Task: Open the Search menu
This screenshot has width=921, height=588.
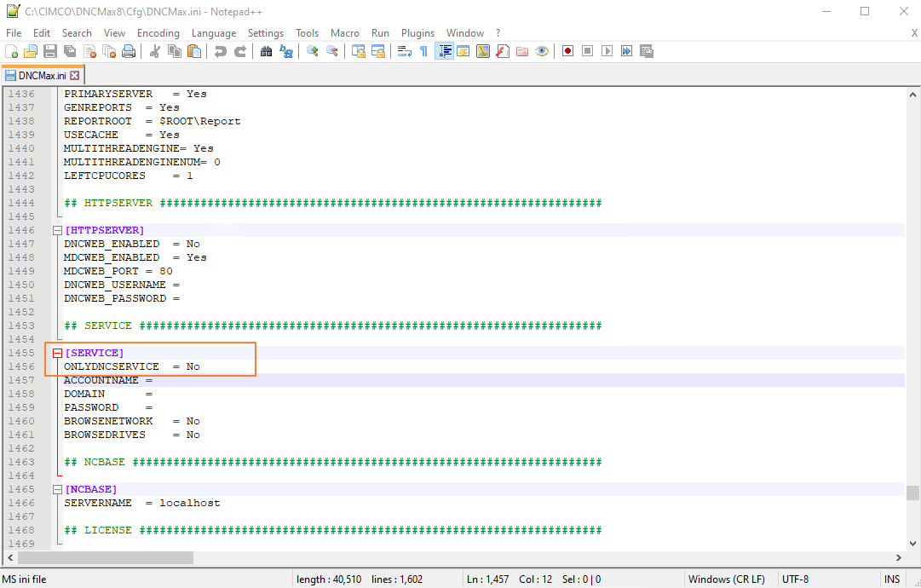Action: pos(77,33)
